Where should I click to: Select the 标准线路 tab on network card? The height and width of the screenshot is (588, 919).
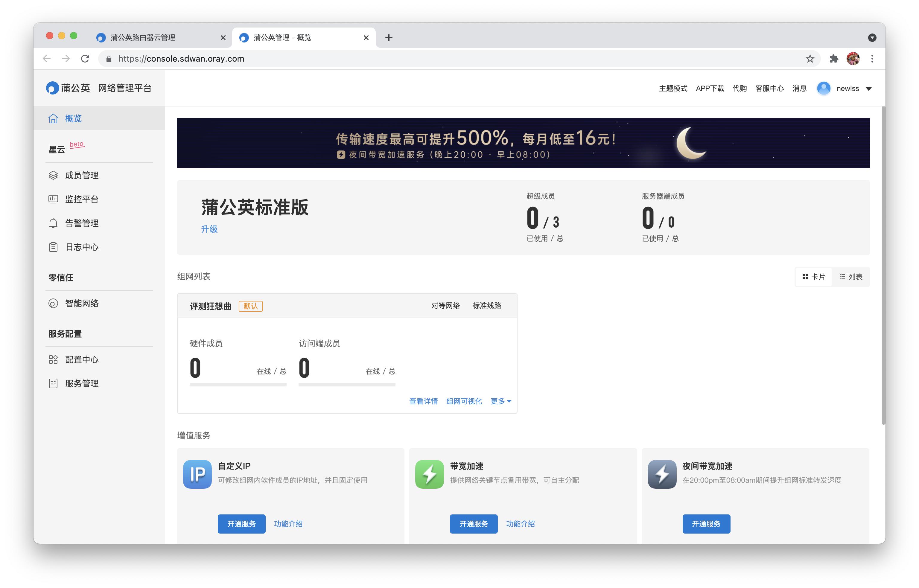(486, 305)
